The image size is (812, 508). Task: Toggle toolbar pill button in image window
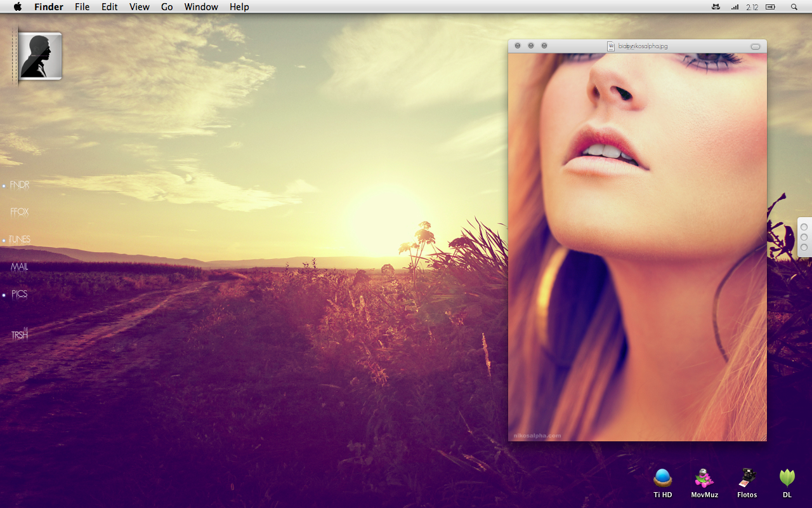(x=755, y=46)
